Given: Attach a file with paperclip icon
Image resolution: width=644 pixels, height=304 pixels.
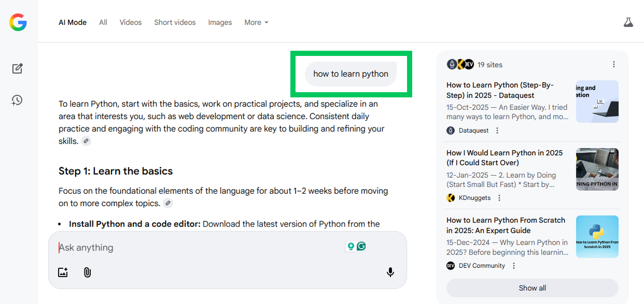Looking at the screenshot, I should point(87,272).
